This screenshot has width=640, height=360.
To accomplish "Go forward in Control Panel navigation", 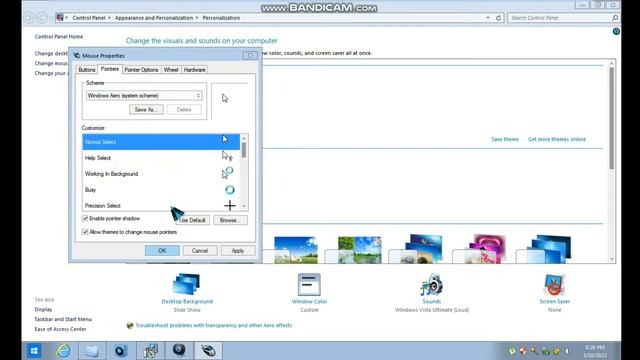I will pos(42,18).
